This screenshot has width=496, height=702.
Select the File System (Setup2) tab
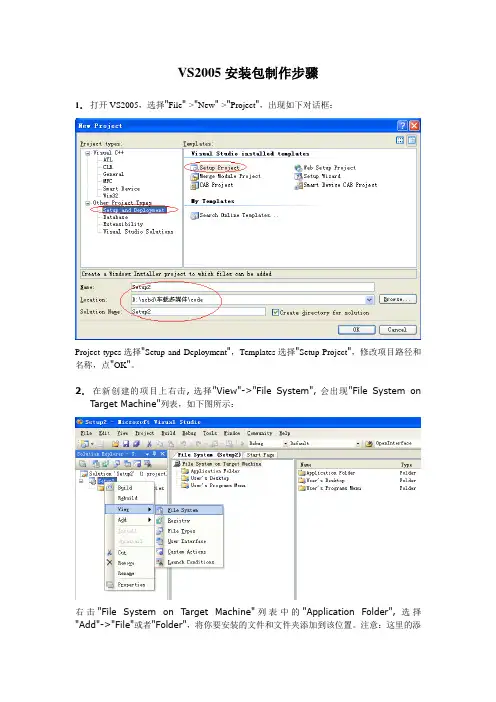pyautogui.click(x=209, y=454)
